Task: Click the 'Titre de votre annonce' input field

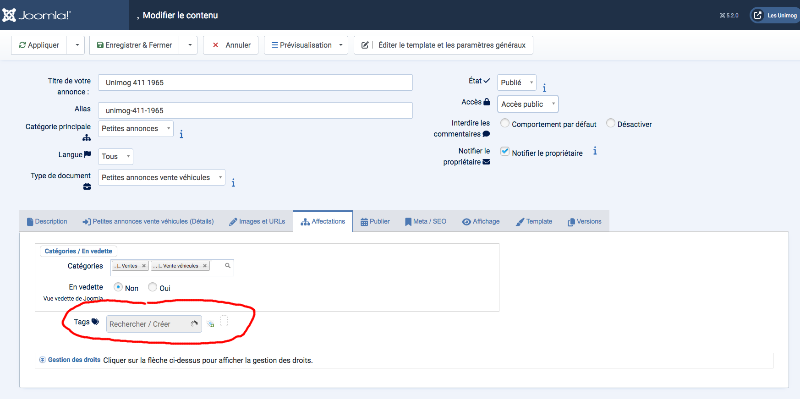Action: [x=255, y=82]
